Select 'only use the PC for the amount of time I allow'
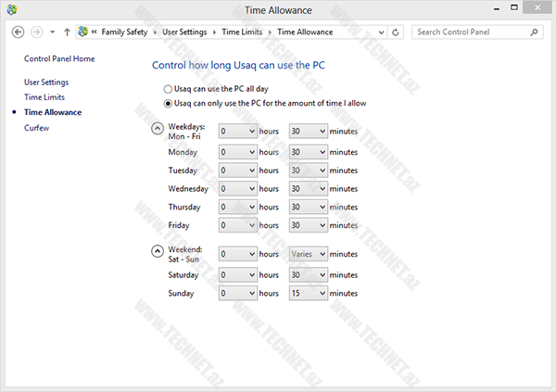The width and height of the screenshot is (556, 392). pos(168,103)
